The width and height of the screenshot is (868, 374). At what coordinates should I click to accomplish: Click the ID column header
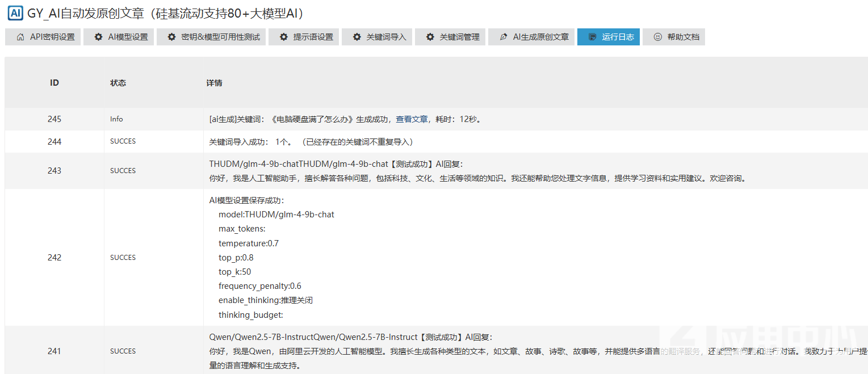[54, 83]
